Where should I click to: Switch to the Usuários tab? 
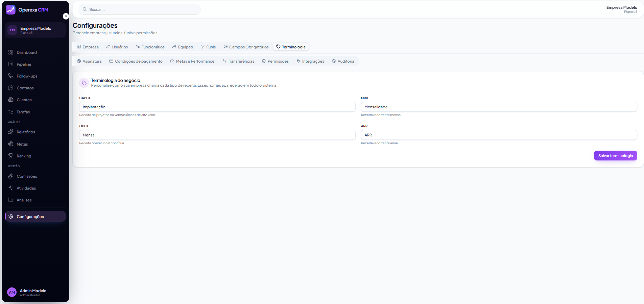117,47
